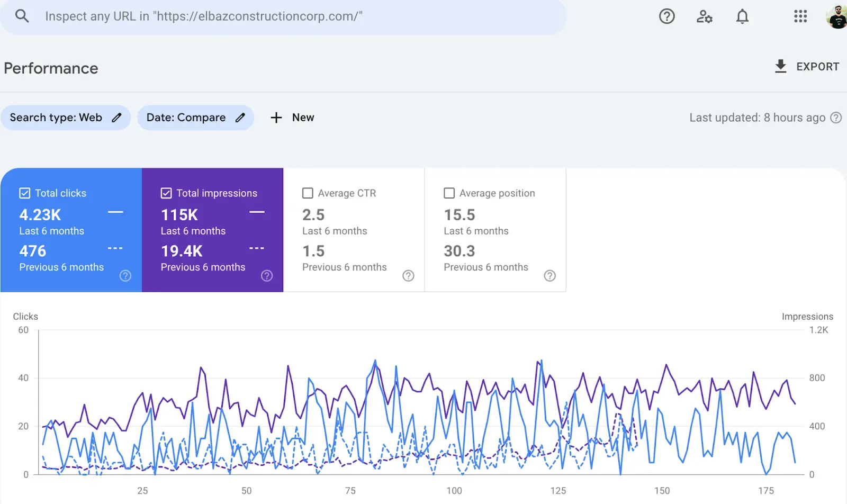Image resolution: width=847 pixels, height=504 pixels.
Task: Click the EXPORT button
Action: coord(807,67)
